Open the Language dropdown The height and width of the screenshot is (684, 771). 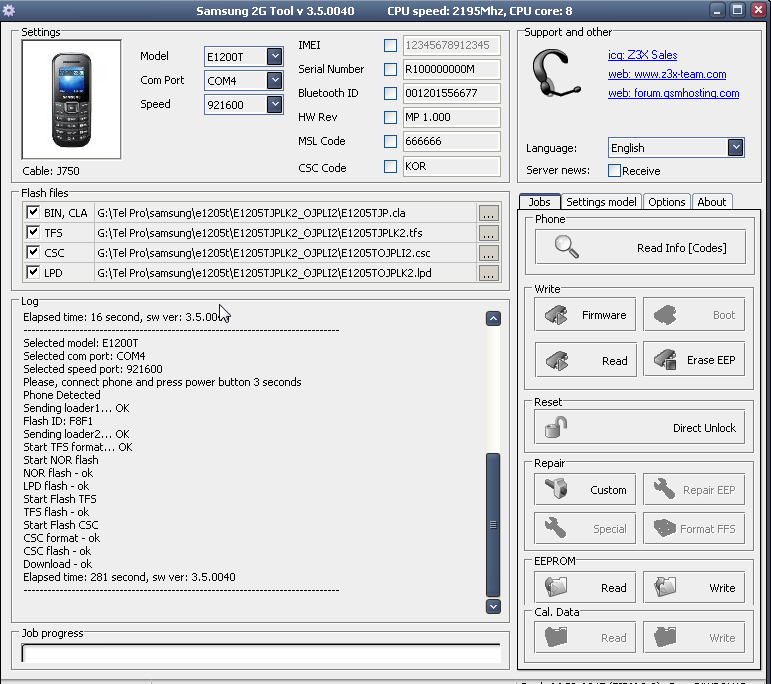tap(736, 148)
